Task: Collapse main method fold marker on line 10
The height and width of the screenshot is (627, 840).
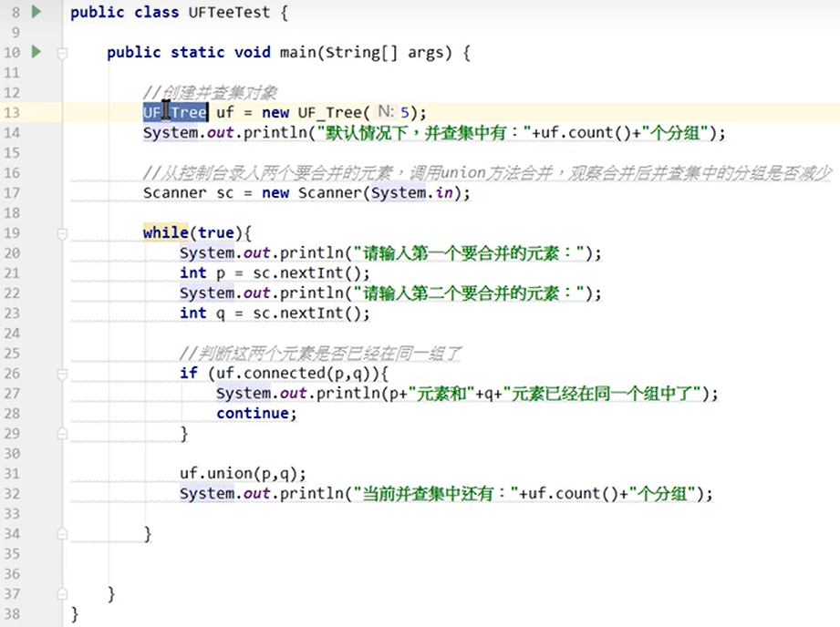Action: pyautogui.click(x=62, y=53)
